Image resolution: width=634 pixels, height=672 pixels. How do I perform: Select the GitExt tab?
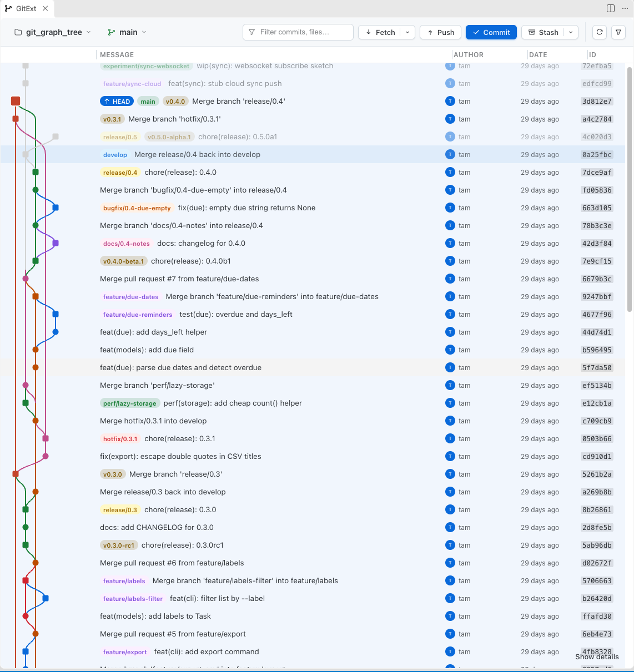point(27,8)
